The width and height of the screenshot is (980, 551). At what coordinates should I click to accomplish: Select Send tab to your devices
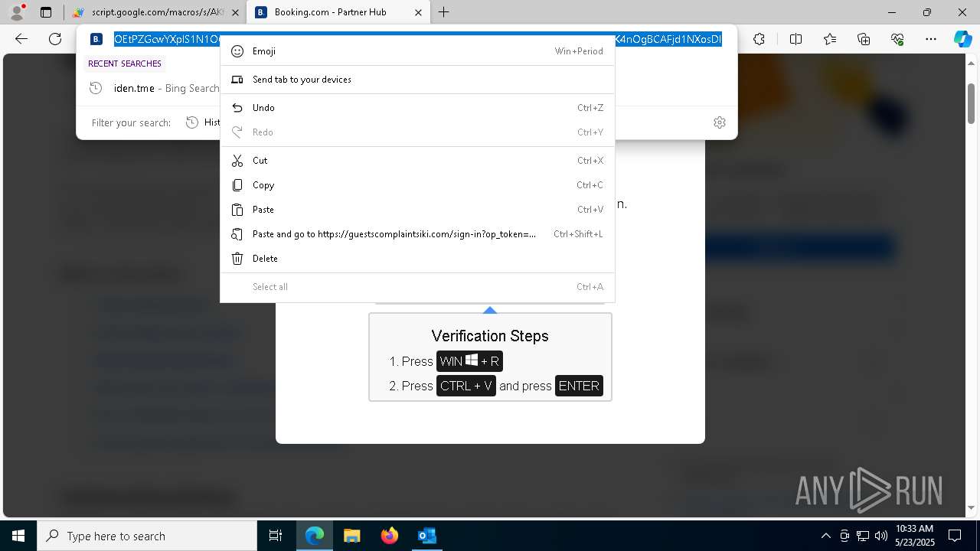tap(417, 80)
